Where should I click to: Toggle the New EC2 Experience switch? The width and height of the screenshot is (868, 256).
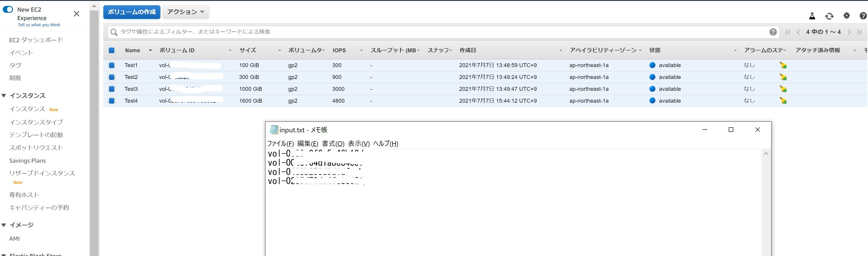point(8,9)
